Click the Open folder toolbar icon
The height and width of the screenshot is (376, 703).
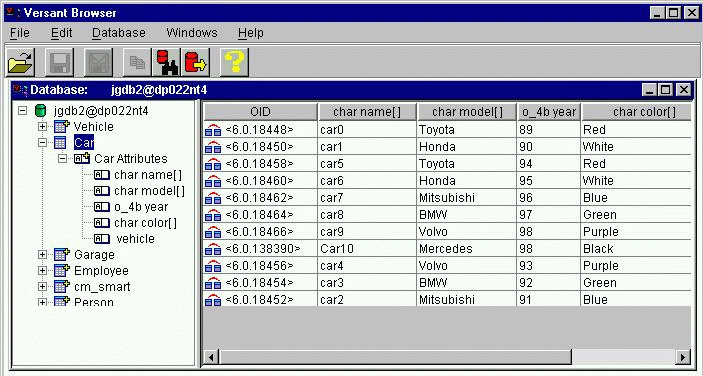(x=21, y=62)
